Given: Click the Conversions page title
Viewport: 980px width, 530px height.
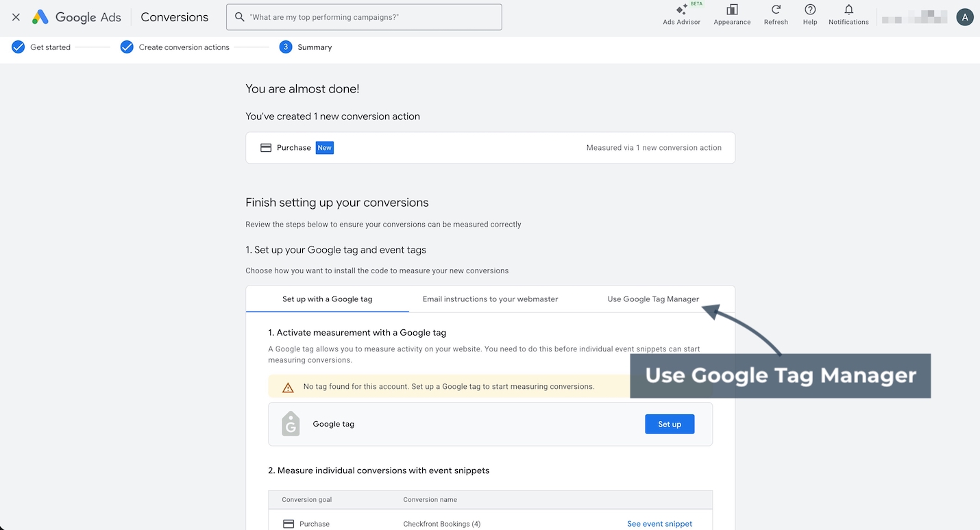Looking at the screenshot, I should [x=174, y=17].
